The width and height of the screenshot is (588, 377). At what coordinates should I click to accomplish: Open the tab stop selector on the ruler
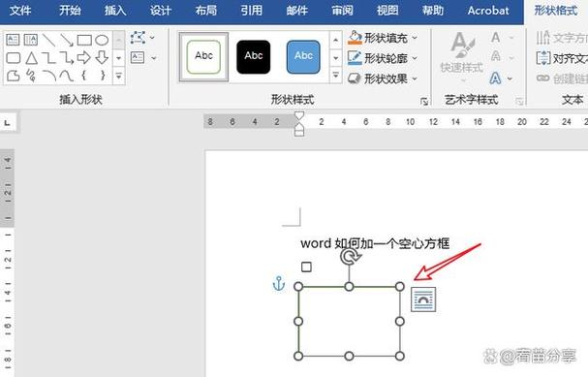[8, 123]
